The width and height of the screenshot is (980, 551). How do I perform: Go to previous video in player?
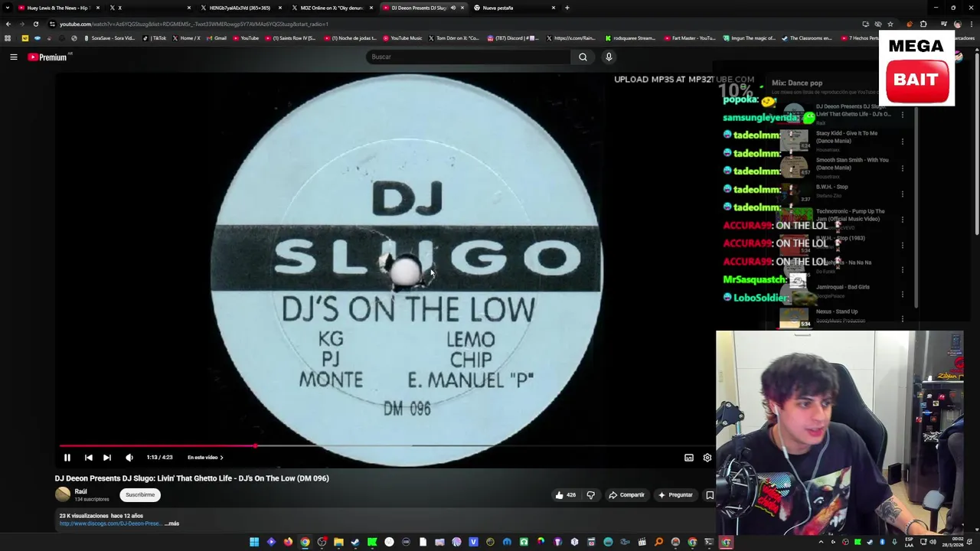88,458
